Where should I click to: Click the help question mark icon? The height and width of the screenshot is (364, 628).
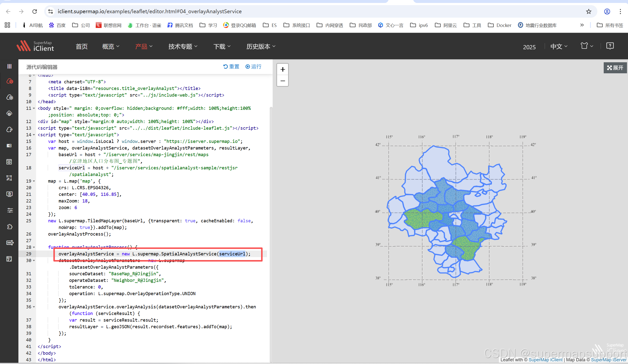tap(610, 46)
